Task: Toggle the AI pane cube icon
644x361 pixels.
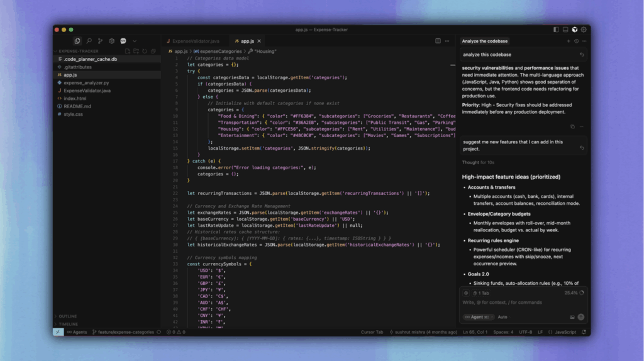Action: pos(575,30)
